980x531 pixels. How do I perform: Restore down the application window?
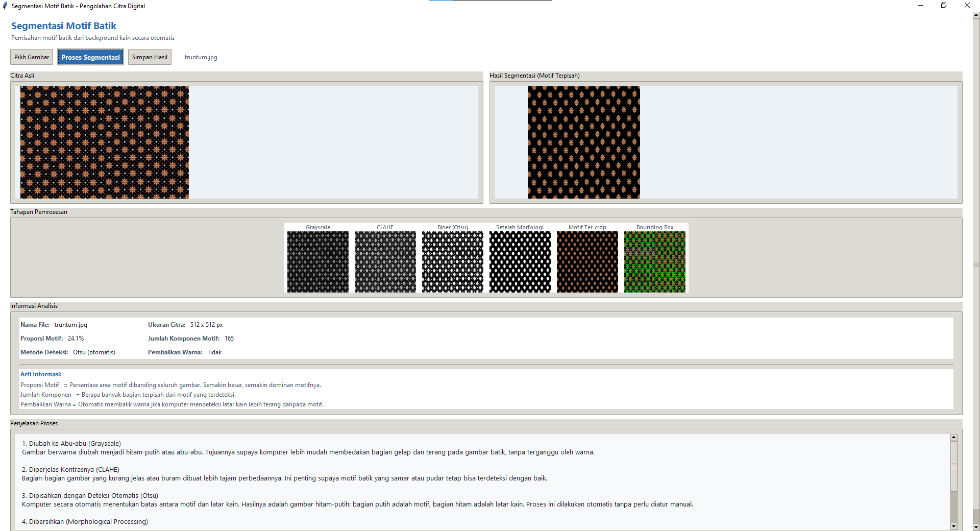tap(944, 6)
